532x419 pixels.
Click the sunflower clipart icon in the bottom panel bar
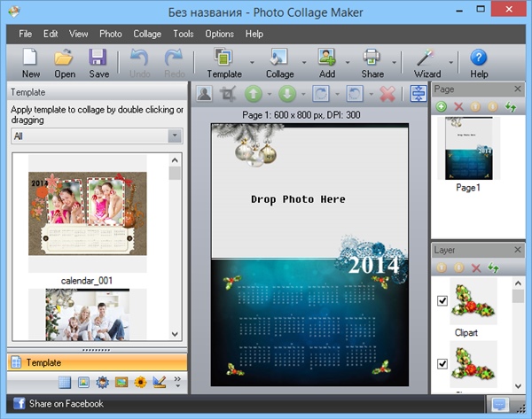pos(139,383)
